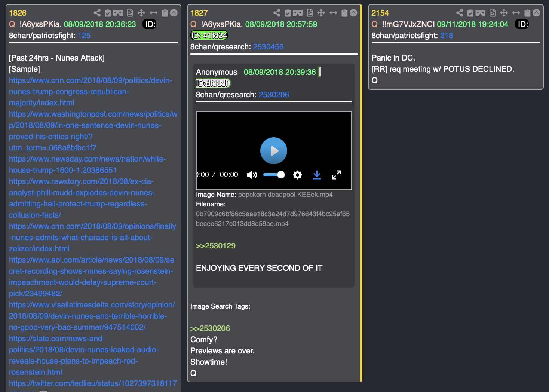The height and width of the screenshot is (392, 549).
Task: Click the four-way move icon on post 2154
Action: [x=504, y=13]
